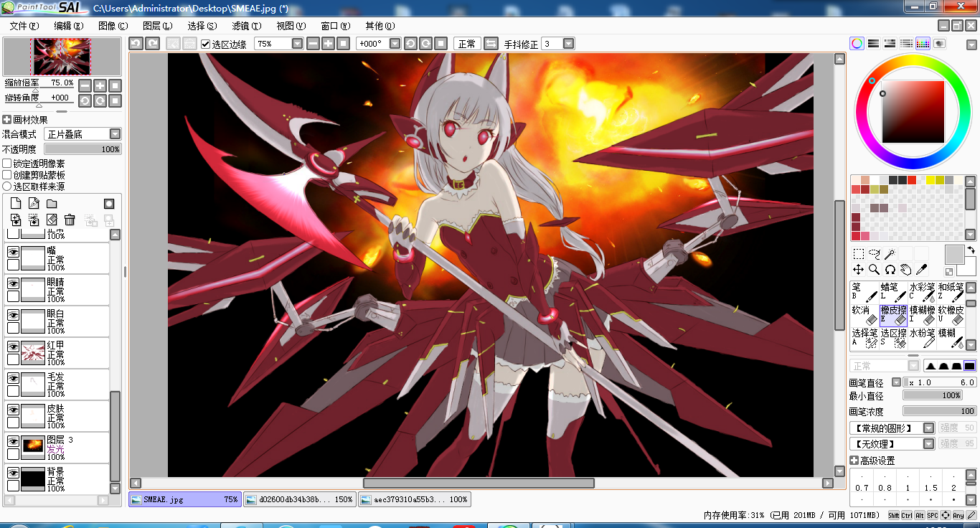
Task: Swap foreground and background colors
Action: 971,250
